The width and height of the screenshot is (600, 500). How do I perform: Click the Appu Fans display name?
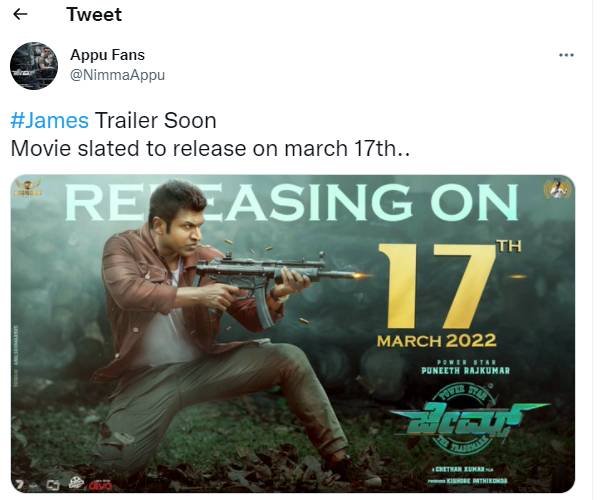107,55
